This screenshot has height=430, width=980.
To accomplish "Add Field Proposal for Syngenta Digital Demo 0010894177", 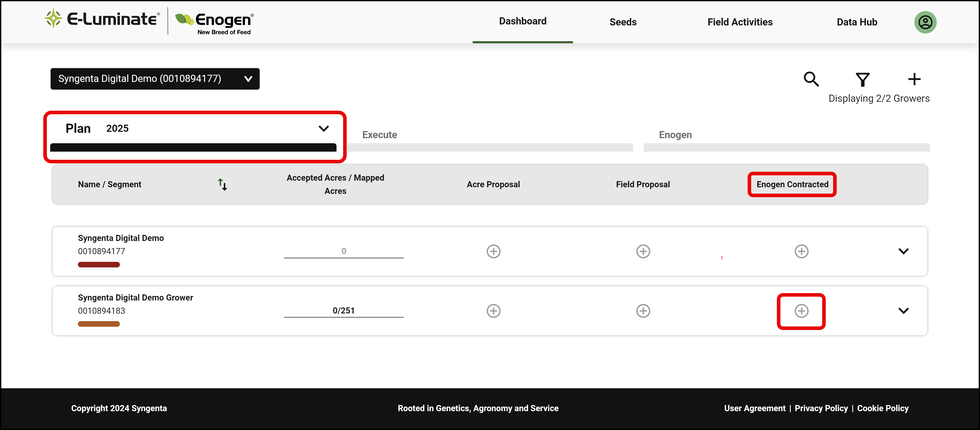I will click(643, 251).
